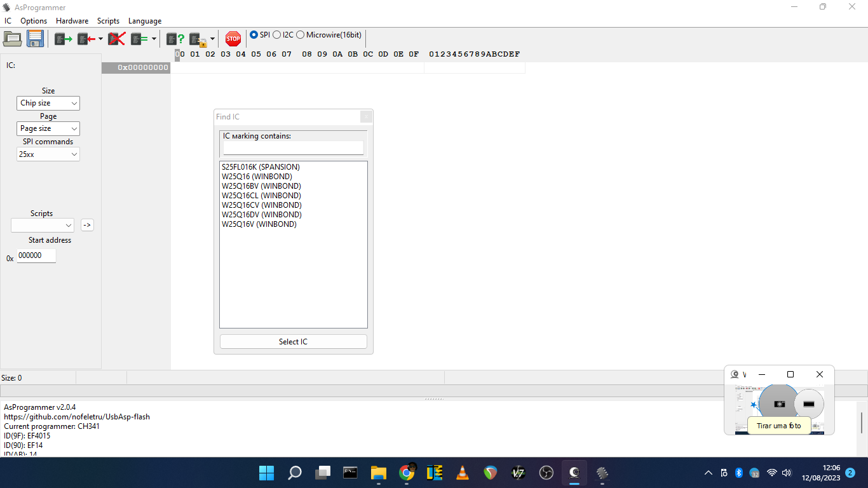Image resolution: width=868 pixels, height=488 pixels.
Task: Click the Select IC button
Action: point(294,342)
